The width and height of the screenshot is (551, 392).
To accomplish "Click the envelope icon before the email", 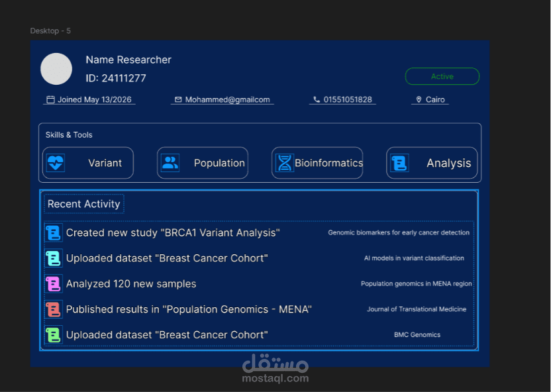I will point(178,100).
